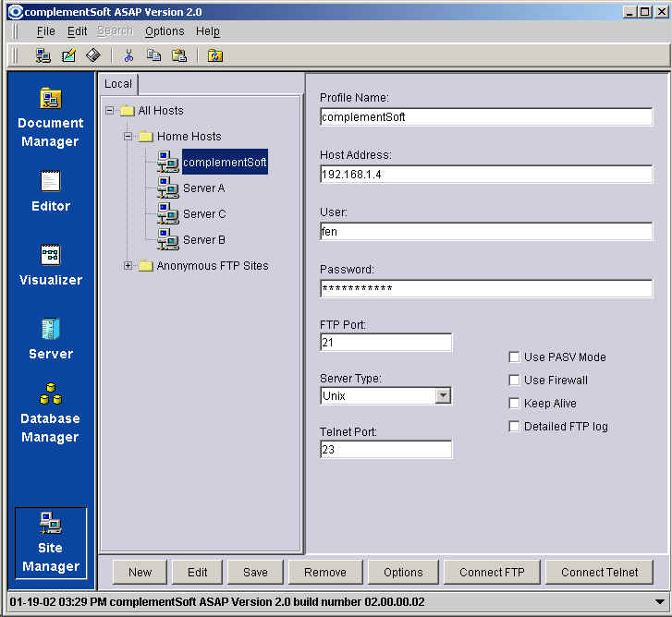Image resolution: width=672 pixels, height=617 pixels.
Task: Enable Use PASV Mode checkbox
Action: [x=514, y=357]
